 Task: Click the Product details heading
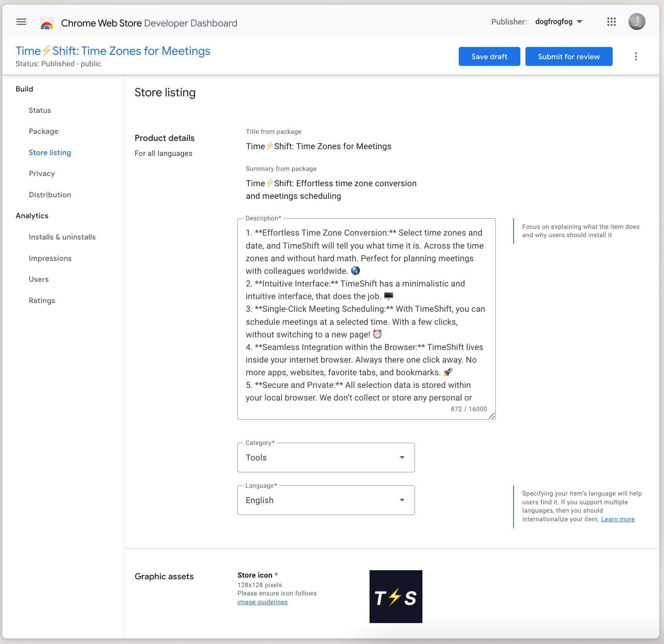[x=165, y=138]
